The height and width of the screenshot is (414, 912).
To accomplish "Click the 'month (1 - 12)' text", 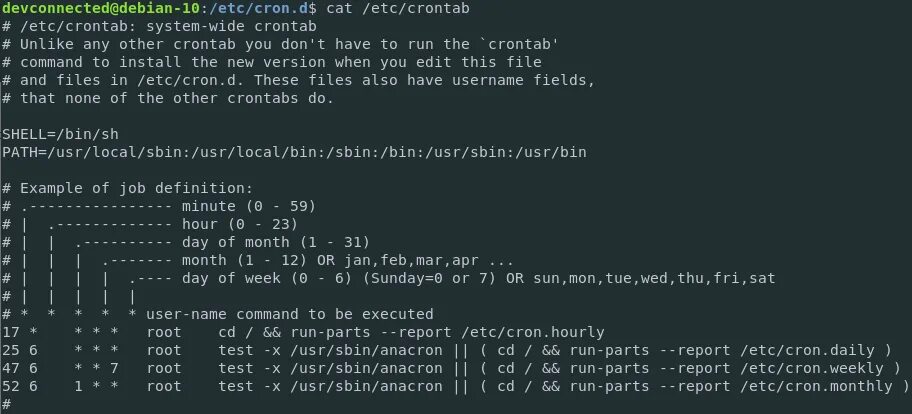I will click(244, 260).
